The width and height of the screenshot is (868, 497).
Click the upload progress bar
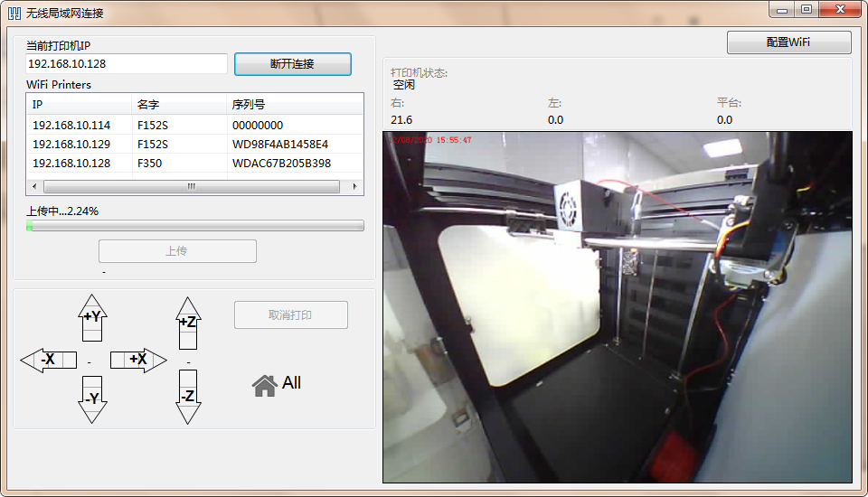pos(194,226)
